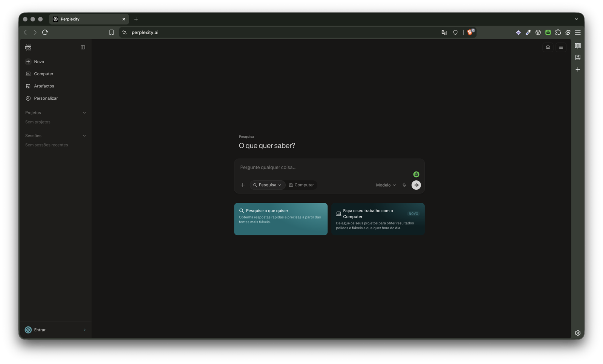603x364 pixels.
Task: Click the translate icon in address bar
Action: [444, 32]
